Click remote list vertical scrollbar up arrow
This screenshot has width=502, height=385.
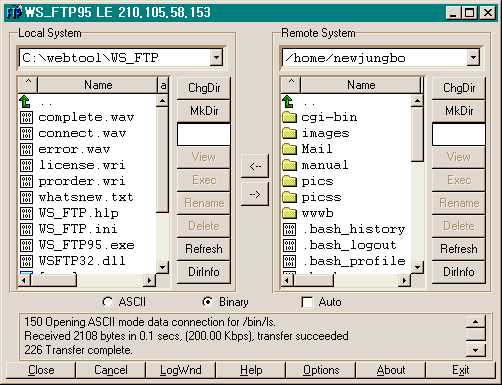417,101
